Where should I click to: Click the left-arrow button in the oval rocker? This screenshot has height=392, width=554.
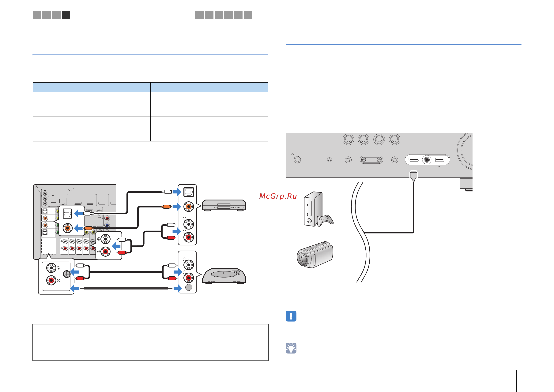(364, 160)
